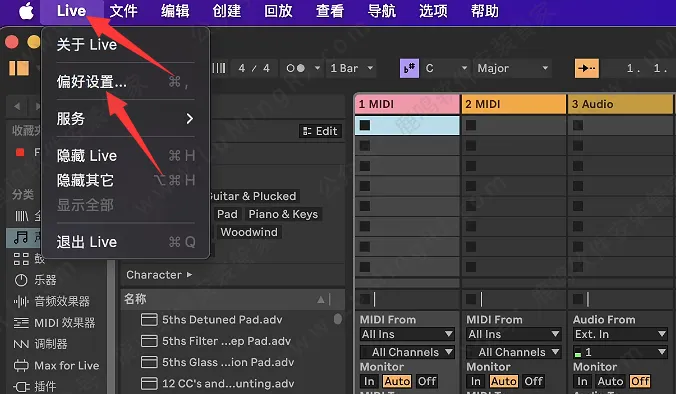Screen dimensions: 676x394
Task: Select the Woodwind tag filter
Action: click(x=249, y=232)
